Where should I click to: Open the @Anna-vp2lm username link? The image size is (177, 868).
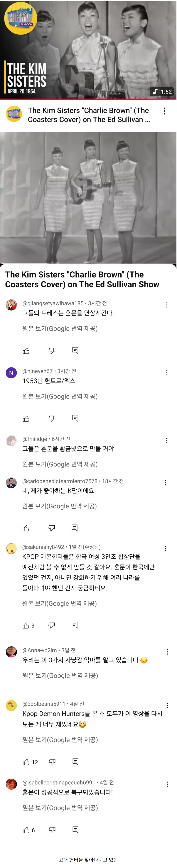(40, 650)
